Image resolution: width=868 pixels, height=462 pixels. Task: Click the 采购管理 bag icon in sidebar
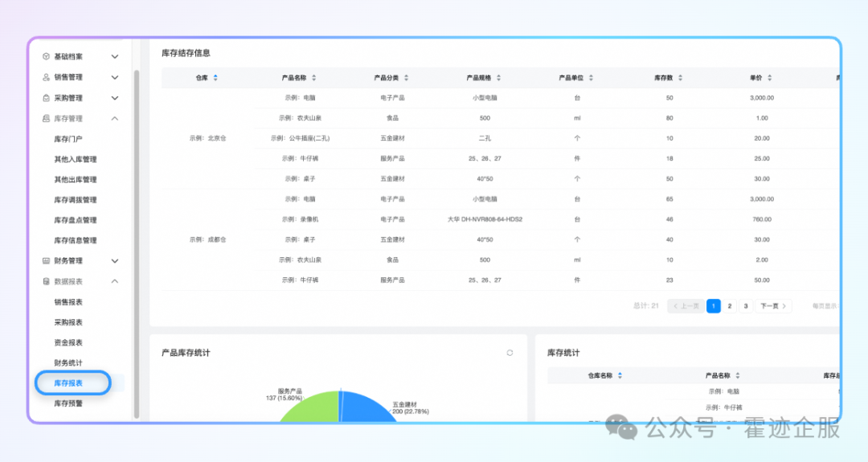(x=46, y=98)
